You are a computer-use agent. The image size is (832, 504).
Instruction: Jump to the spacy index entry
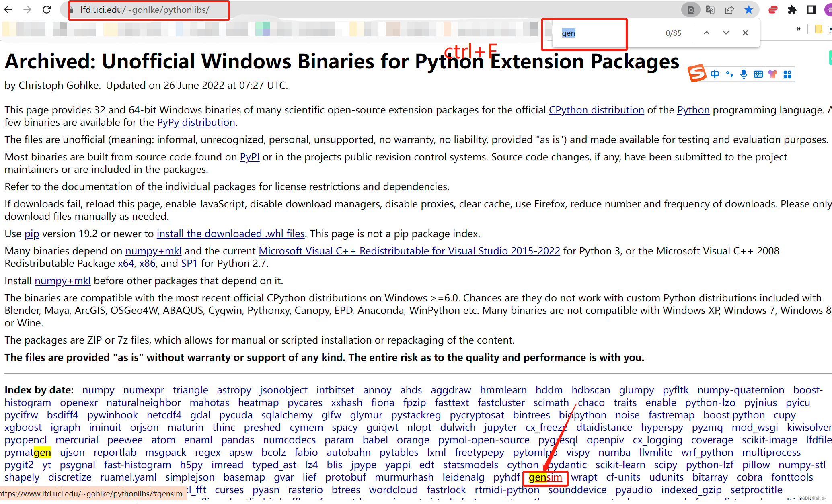(345, 427)
